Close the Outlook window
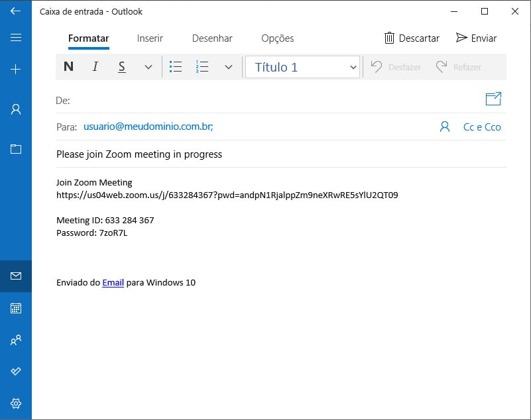 point(515,11)
